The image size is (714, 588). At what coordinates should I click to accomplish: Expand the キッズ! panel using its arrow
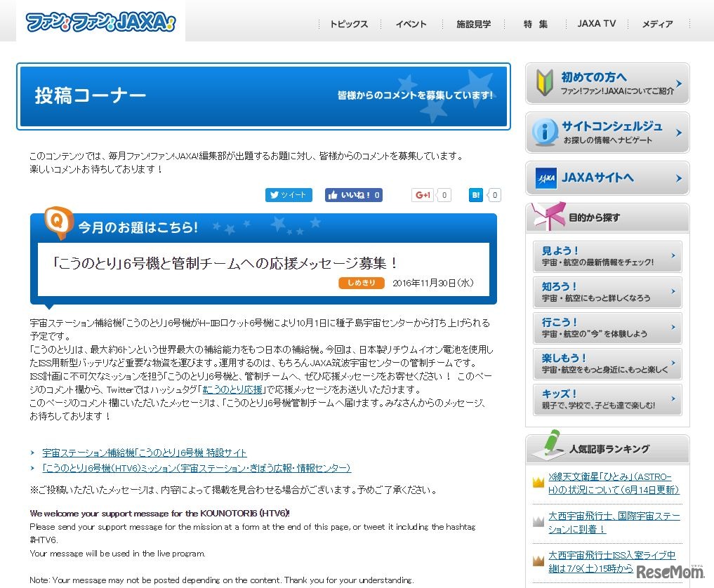tap(673, 400)
